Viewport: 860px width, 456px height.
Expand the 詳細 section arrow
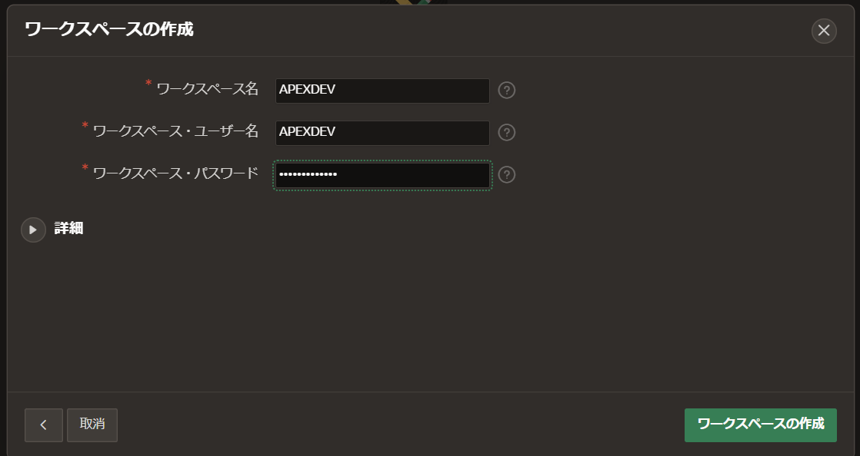[33, 230]
